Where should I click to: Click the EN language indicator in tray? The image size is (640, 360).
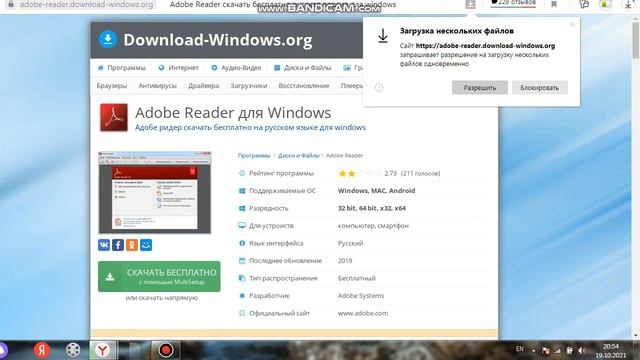point(520,349)
